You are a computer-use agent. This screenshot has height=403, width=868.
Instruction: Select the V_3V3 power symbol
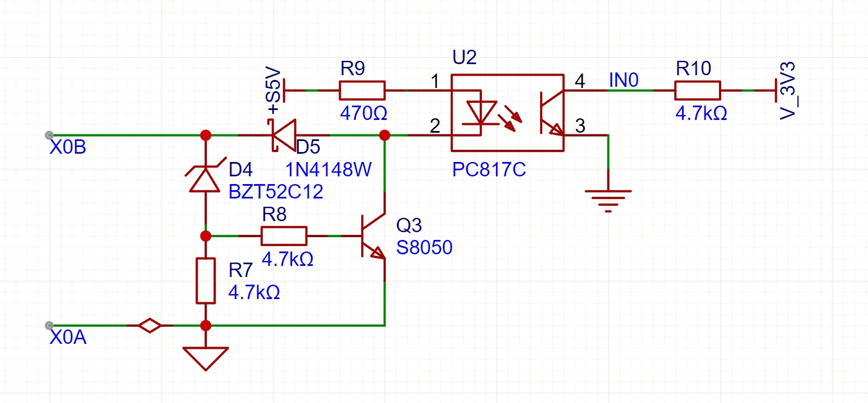click(776, 90)
